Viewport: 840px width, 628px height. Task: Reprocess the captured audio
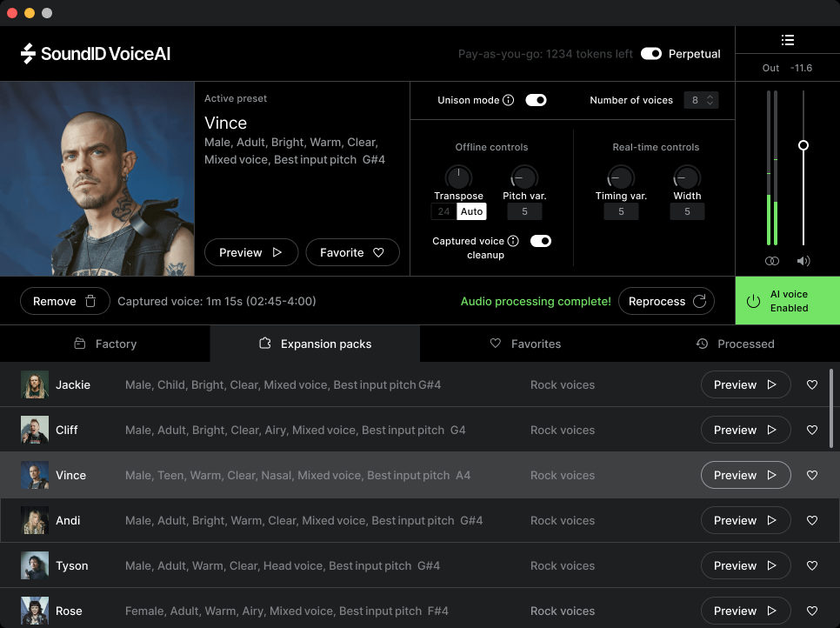tap(666, 301)
